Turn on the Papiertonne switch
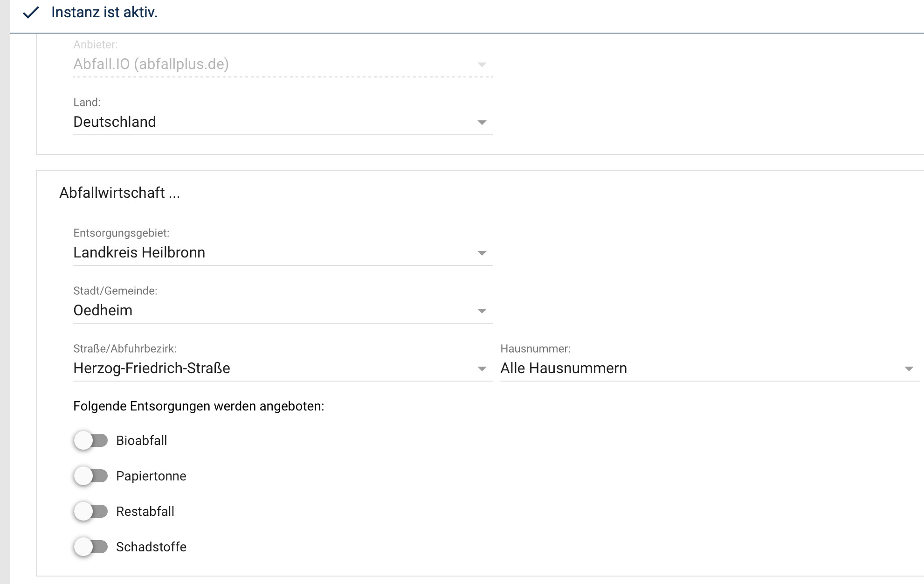 [x=90, y=476]
